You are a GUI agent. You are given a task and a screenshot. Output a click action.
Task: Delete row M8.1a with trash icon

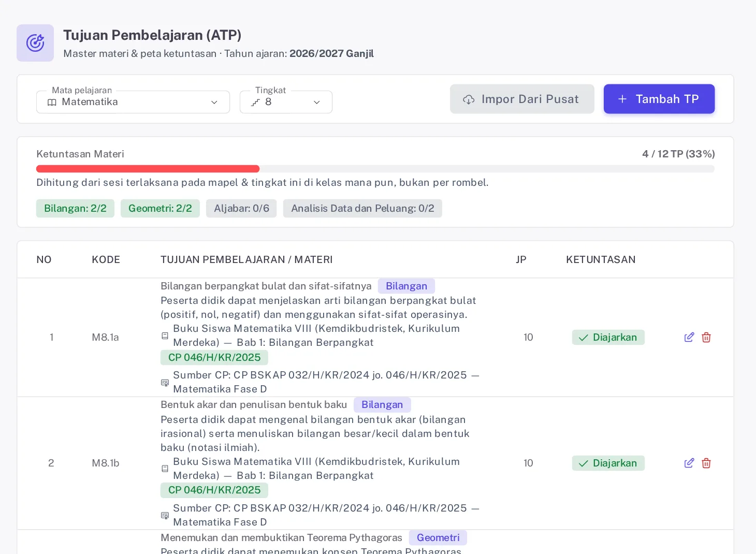click(706, 337)
